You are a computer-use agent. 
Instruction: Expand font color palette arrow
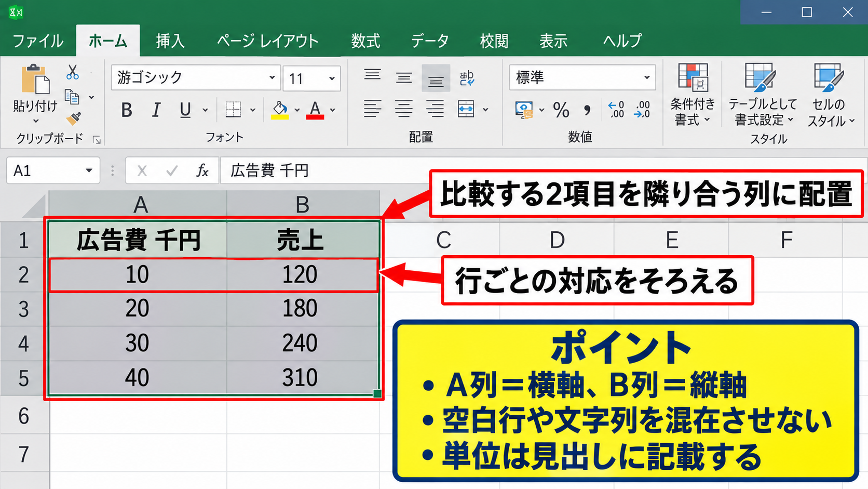click(333, 110)
